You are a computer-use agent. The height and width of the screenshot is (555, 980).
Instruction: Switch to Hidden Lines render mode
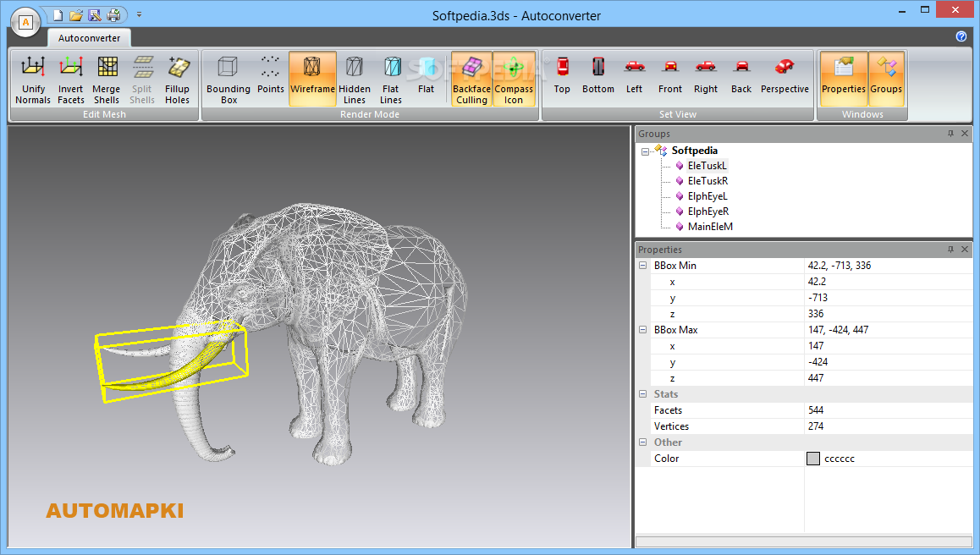pyautogui.click(x=355, y=80)
